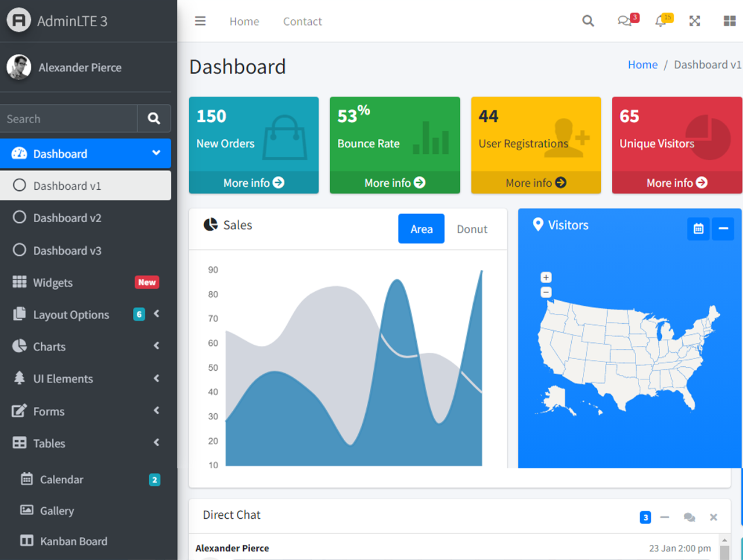Switch the Sales chart to Donut view
Viewport: 743px width, 560px height.
(471, 229)
